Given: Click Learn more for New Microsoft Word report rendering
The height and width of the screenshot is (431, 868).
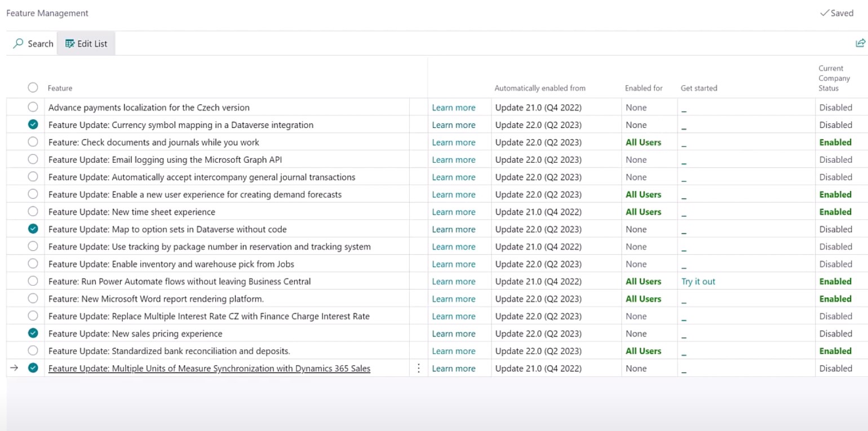Looking at the screenshot, I should point(453,299).
